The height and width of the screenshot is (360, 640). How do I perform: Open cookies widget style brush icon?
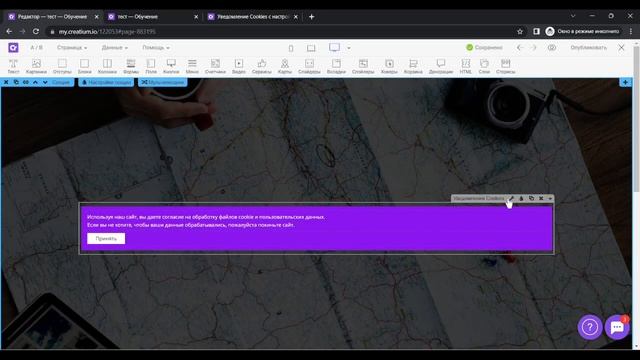(x=521, y=198)
